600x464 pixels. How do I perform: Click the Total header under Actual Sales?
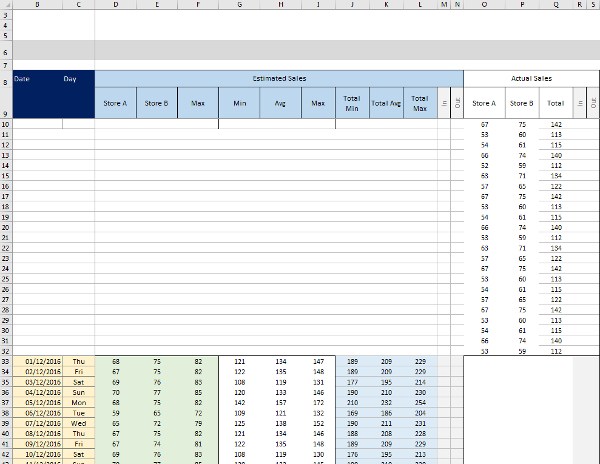556,103
